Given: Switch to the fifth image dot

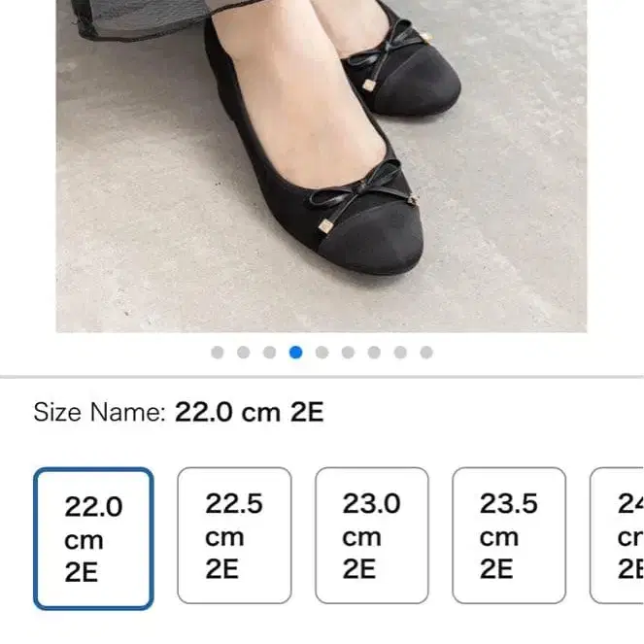Looking at the screenshot, I should [x=322, y=353].
